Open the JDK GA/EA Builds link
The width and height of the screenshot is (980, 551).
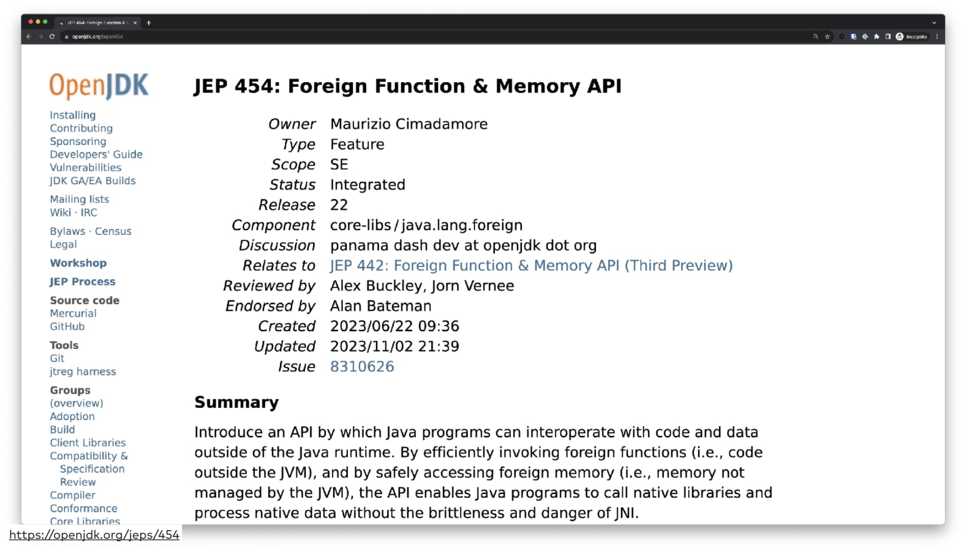click(x=92, y=181)
